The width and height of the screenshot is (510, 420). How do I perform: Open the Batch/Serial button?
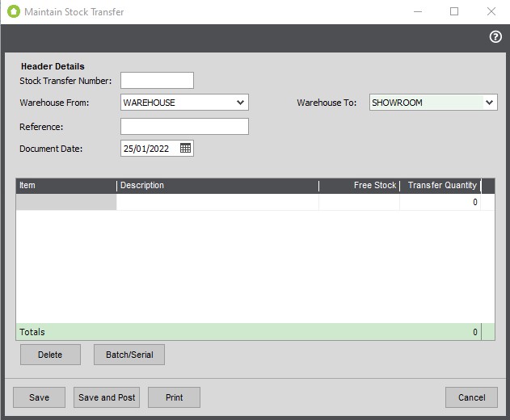(x=129, y=355)
